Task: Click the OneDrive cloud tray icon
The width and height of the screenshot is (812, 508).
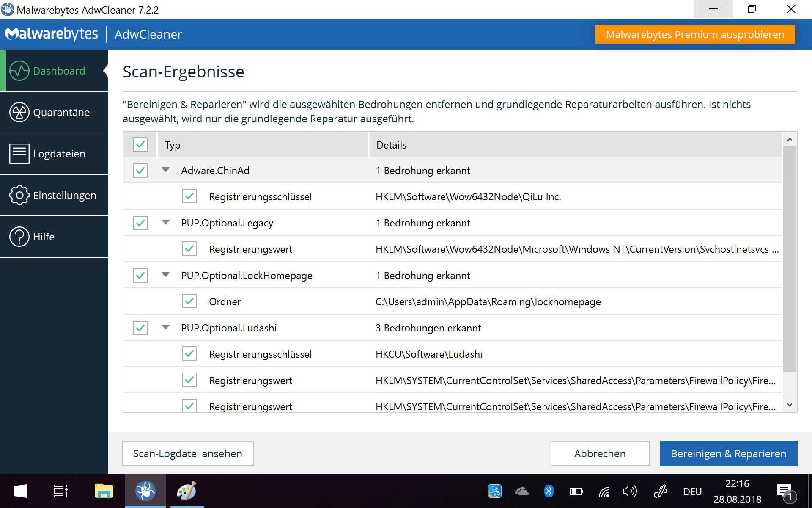Action: [x=522, y=491]
